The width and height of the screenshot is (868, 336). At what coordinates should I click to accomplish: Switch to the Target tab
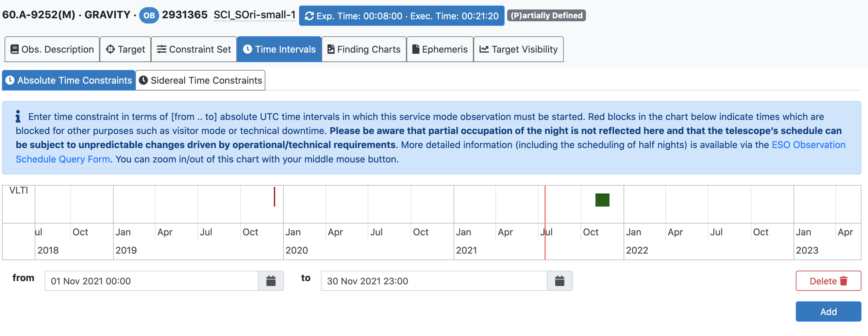tap(125, 49)
